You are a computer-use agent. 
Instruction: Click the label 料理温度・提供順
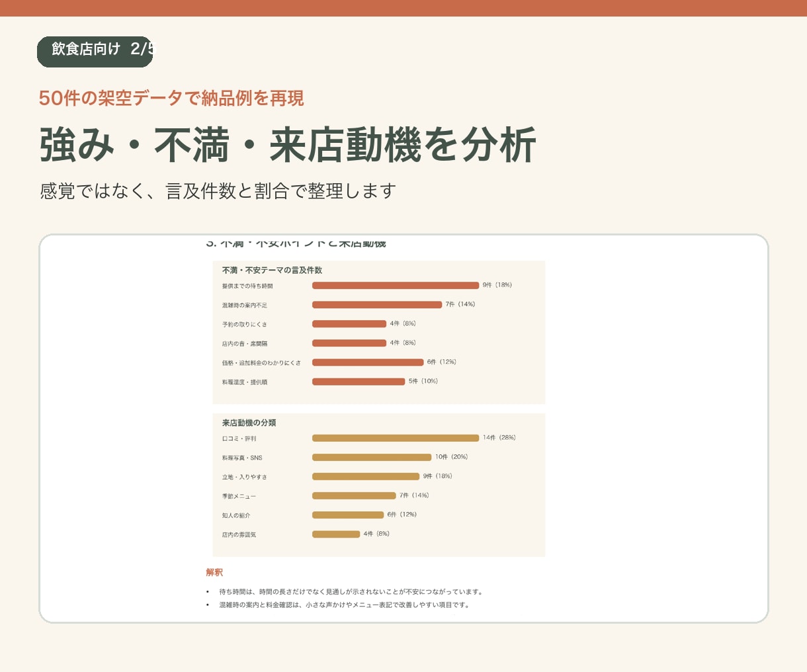point(245,382)
